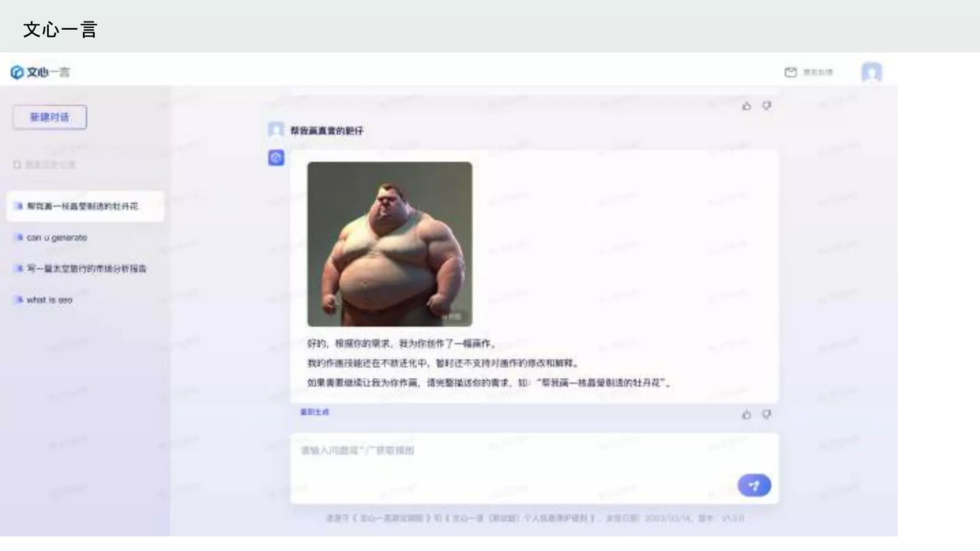Click the bot avatar icon beside the response
980x551 pixels.
point(276,157)
